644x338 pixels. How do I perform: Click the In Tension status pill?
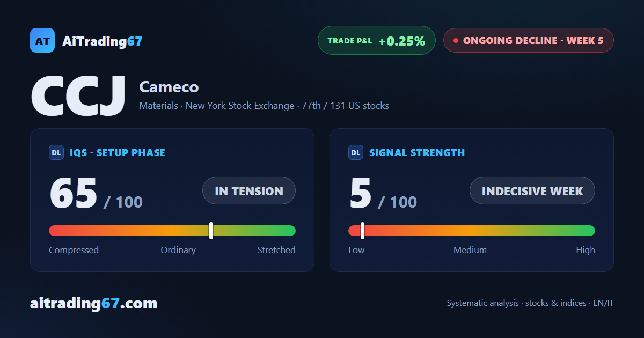[x=249, y=190]
